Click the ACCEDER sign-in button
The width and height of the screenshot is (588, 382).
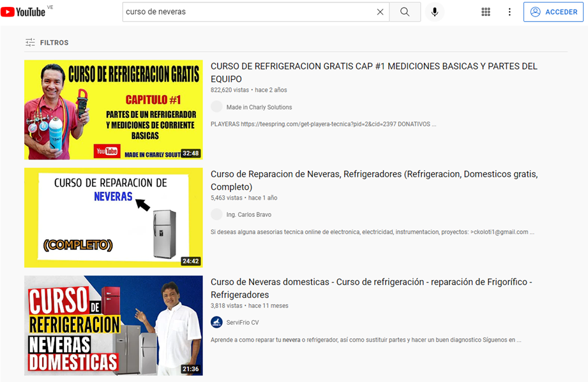553,12
